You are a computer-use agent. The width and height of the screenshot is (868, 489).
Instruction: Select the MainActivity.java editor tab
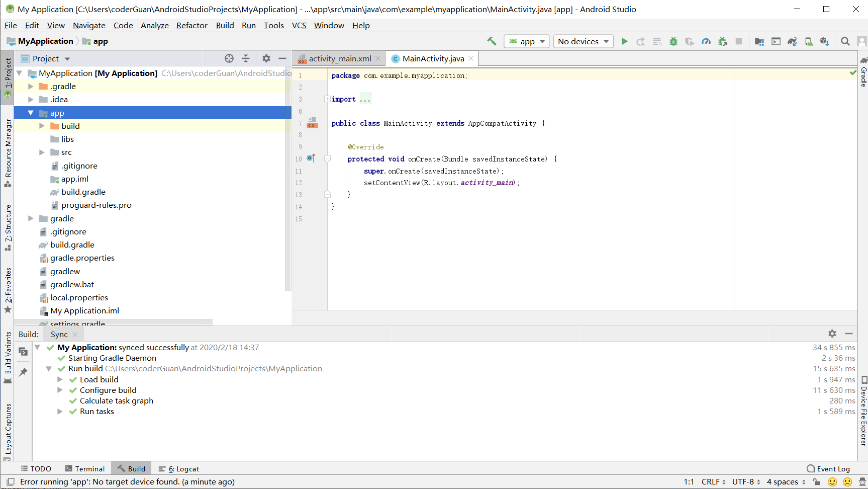[x=433, y=58]
